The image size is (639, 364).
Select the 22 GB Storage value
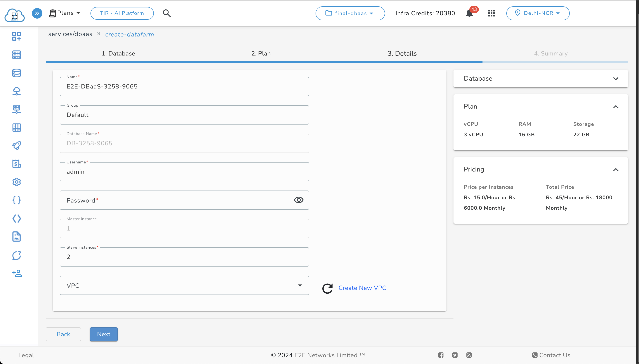(581, 135)
